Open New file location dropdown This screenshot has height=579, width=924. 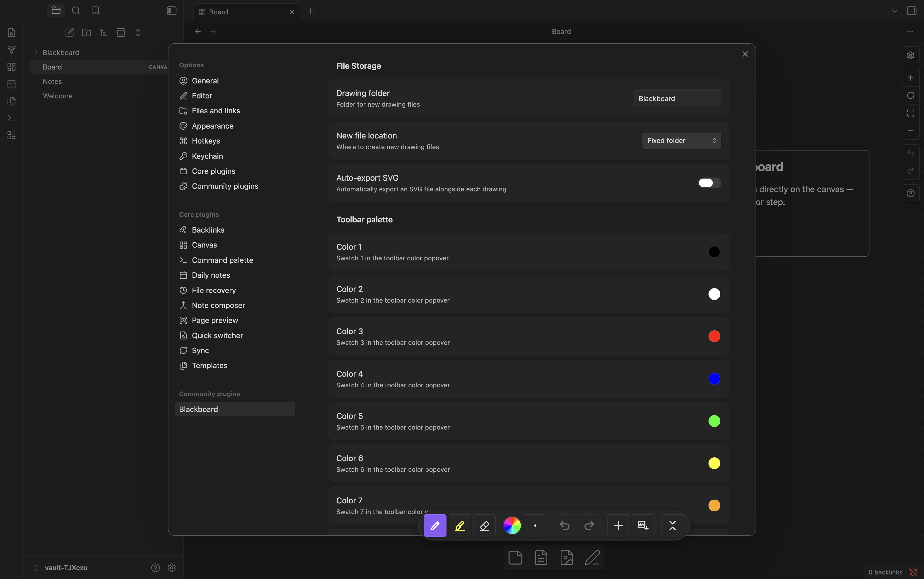pyautogui.click(x=681, y=141)
